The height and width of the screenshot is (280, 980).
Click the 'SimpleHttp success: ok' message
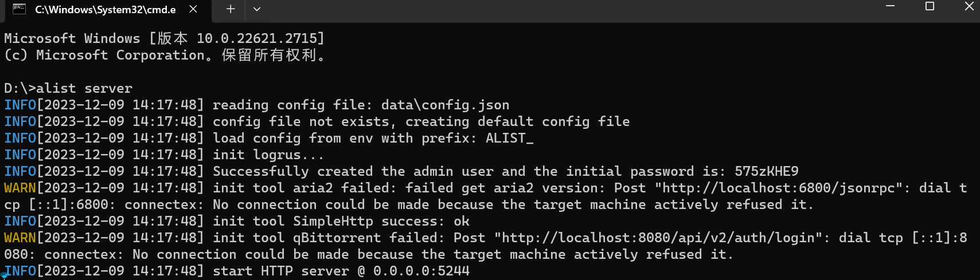coord(381,221)
